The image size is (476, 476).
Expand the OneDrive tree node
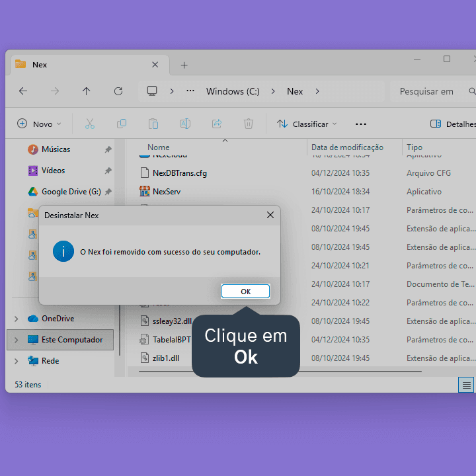coord(17,319)
